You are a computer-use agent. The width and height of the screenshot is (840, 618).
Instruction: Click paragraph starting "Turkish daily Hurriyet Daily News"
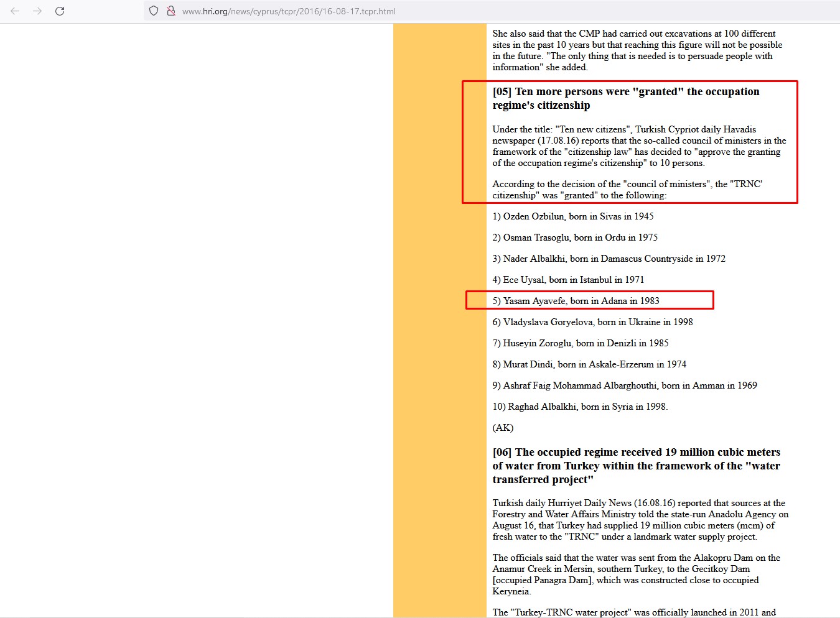640,520
